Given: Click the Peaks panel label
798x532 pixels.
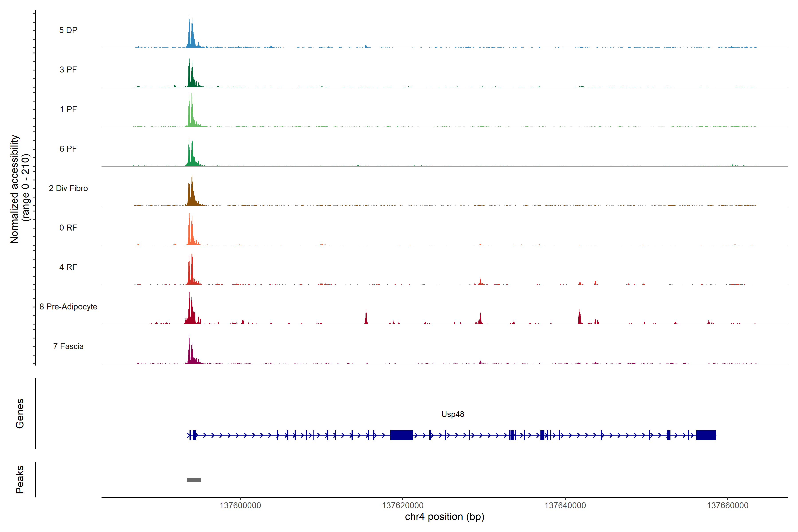Looking at the screenshot, I should [x=20, y=479].
